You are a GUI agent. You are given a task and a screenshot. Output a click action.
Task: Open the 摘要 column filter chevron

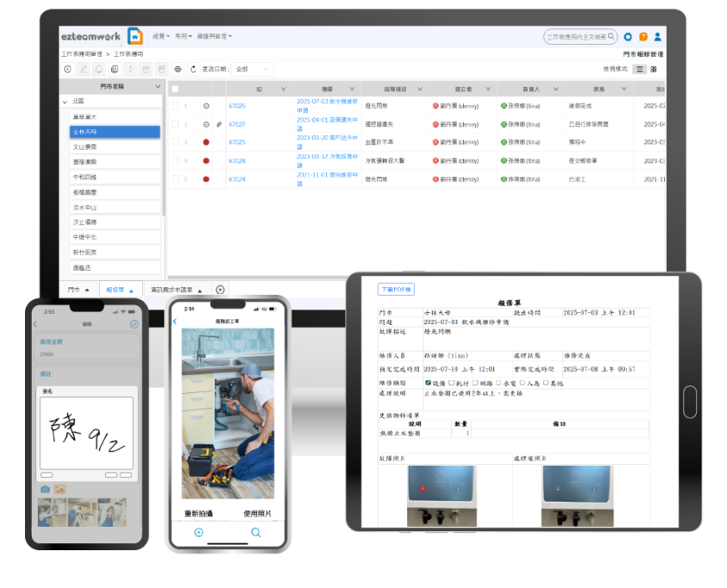coord(352,89)
